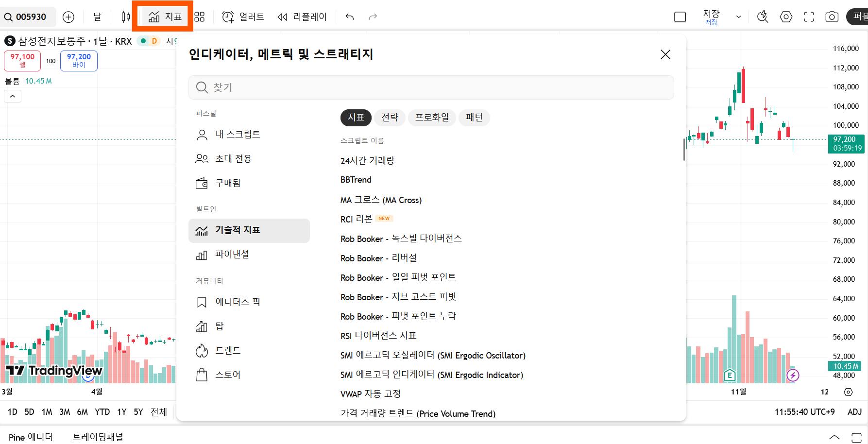Open timezone 11:55:40 UTC+9 menu
The width and height of the screenshot is (868, 444).
pos(804,412)
